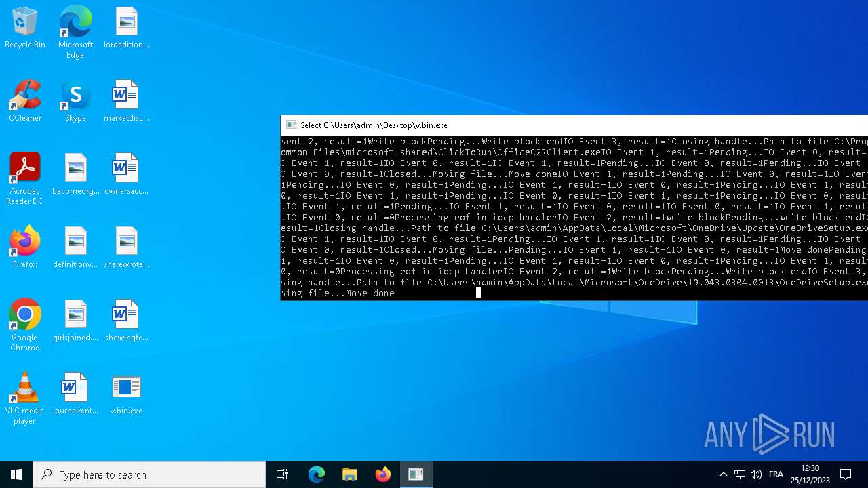
Task: Switch to v.bin.exe console taskbar button
Action: click(416, 474)
